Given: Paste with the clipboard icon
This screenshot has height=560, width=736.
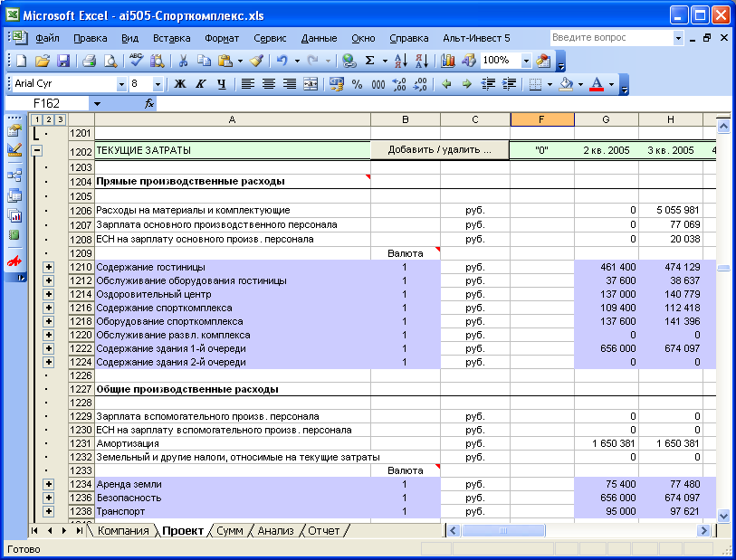Looking at the screenshot, I should click(x=225, y=61).
